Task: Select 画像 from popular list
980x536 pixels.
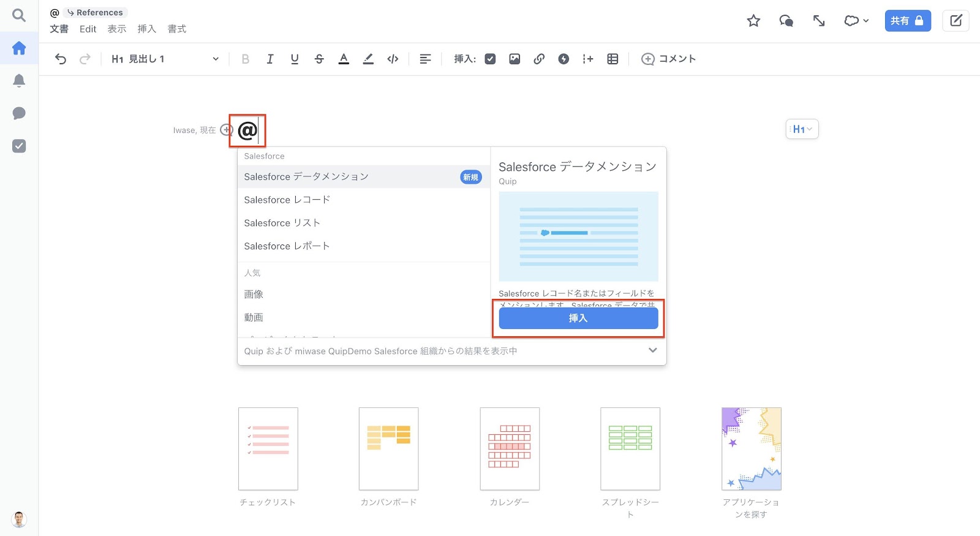Action: [364, 294]
